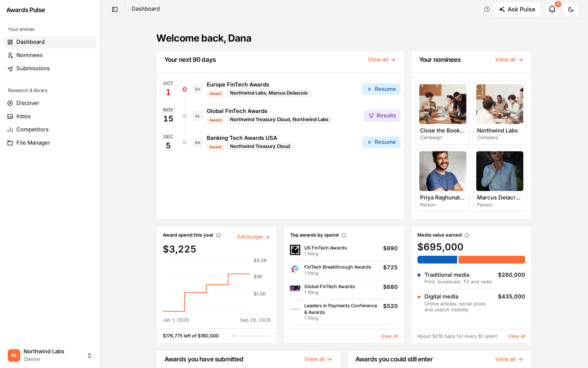Open Dashboard in the sidebar

50,42
